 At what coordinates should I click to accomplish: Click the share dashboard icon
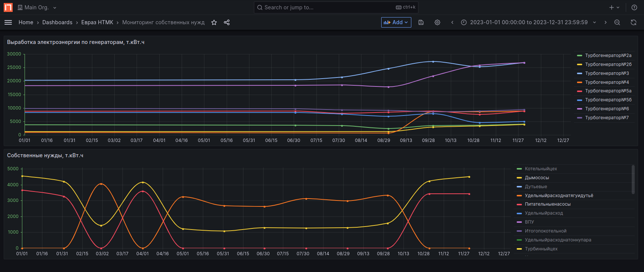[x=227, y=22]
